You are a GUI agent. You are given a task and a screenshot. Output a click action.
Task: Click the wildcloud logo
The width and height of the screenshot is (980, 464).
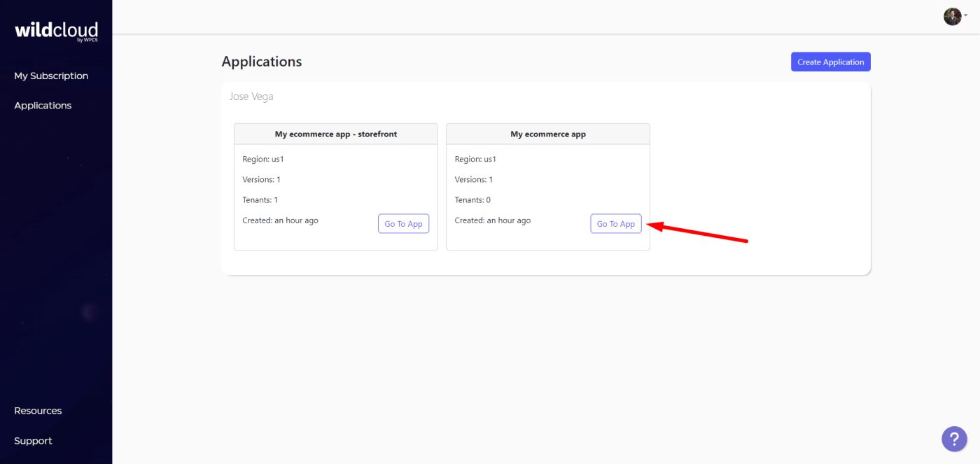coord(56,31)
